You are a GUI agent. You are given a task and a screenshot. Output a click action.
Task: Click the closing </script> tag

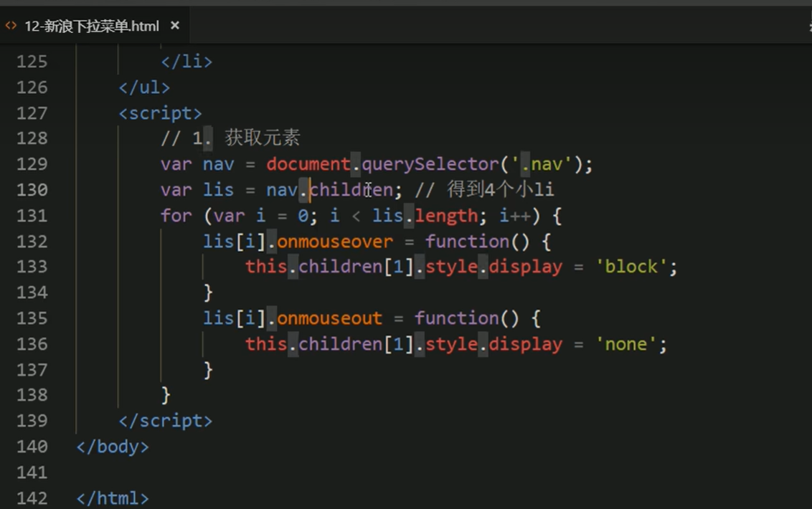click(x=165, y=421)
